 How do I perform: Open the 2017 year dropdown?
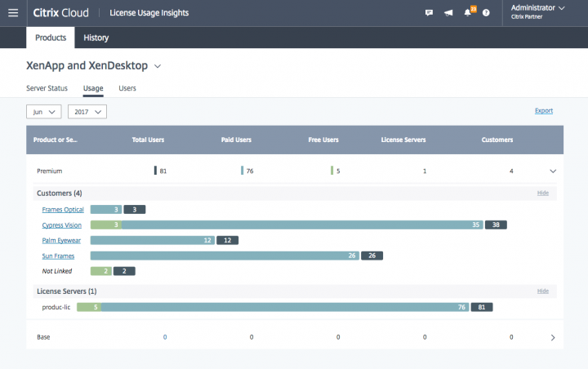[87, 111]
